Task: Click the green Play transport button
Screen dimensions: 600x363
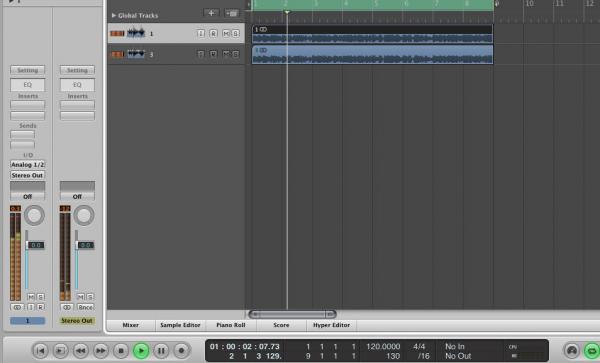Action: tap(141, 350)
